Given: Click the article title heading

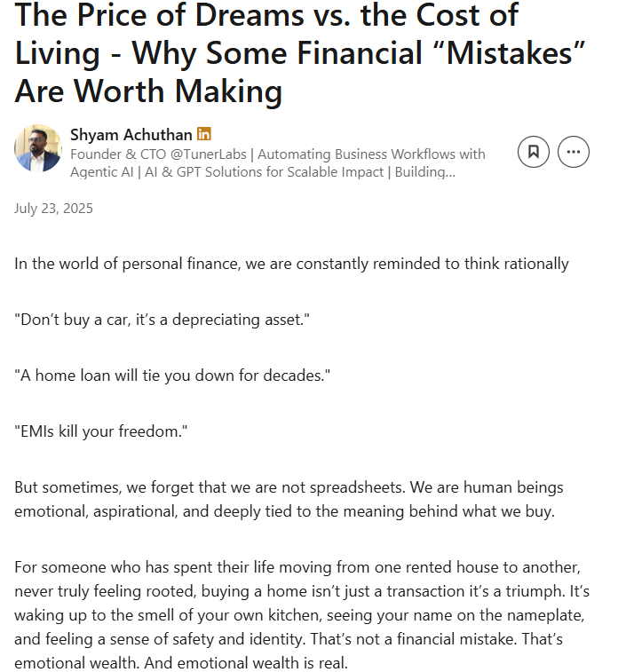Looking at the screenshot, I should [x=300, y=52].
